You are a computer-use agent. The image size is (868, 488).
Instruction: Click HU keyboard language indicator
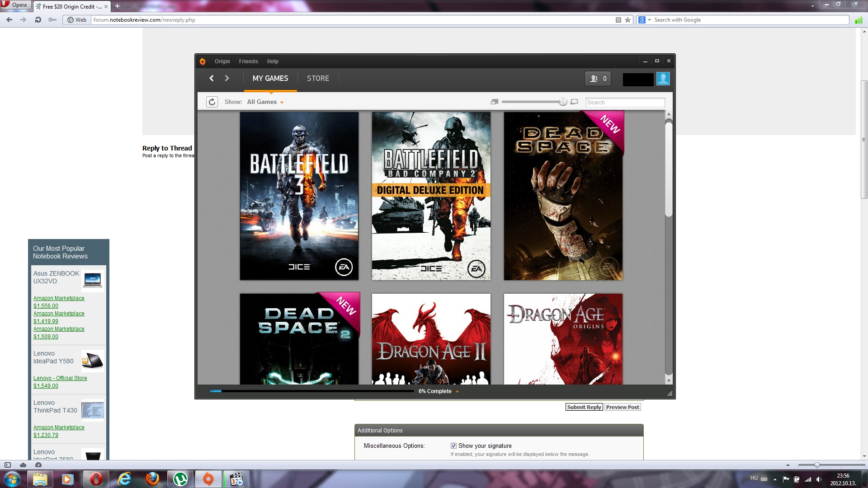point(754,478)
